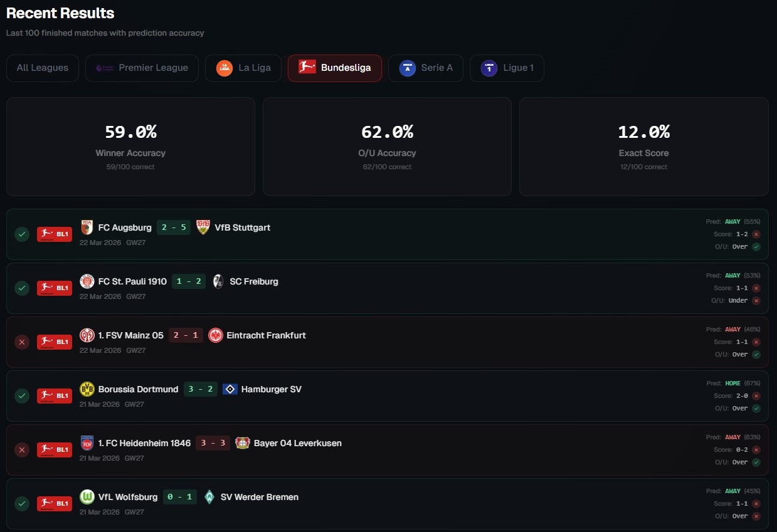Viewport: 777px width, 532px height.
Task: Click the 59/100 correct label
Action: [x=130, y=167]
